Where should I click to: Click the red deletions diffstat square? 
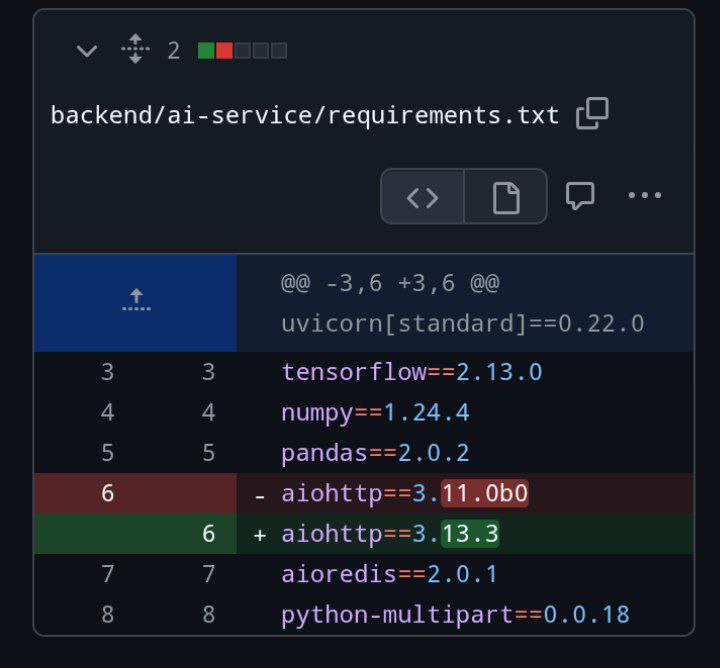click(224, 51)
